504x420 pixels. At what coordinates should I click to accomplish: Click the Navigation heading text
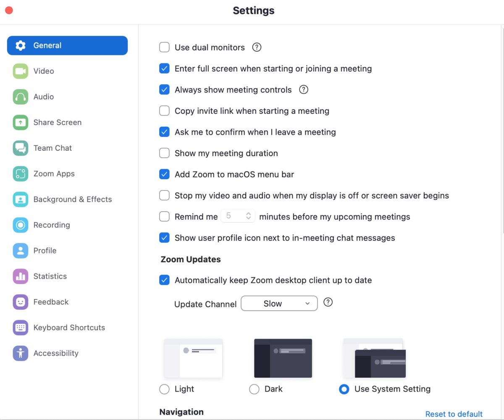[181, 412]
